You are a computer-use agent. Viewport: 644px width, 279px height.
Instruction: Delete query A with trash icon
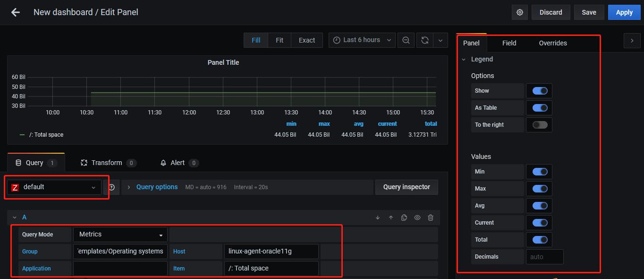coord(431,218)
